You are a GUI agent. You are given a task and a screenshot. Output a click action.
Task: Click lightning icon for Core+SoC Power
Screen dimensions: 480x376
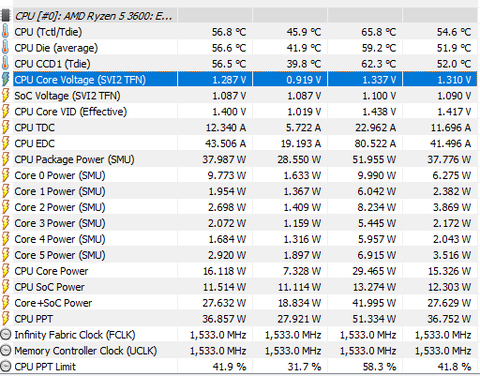point(6,303)
